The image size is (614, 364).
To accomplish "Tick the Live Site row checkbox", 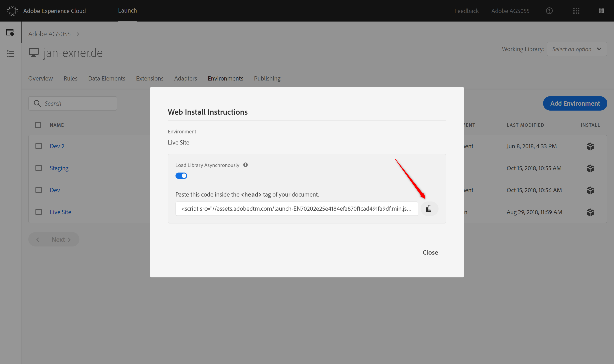I will point(39,212).
